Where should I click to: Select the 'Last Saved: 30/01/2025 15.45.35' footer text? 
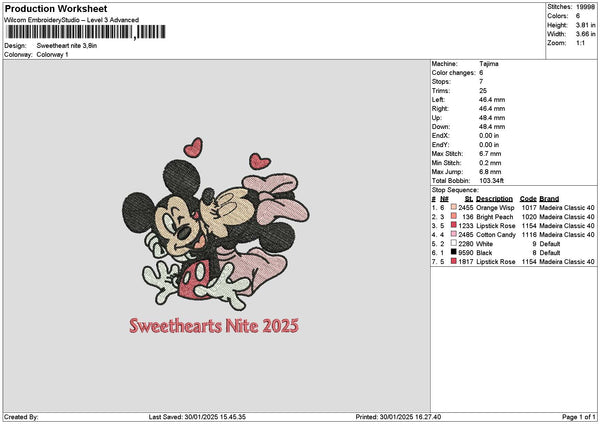coord(197,417)
